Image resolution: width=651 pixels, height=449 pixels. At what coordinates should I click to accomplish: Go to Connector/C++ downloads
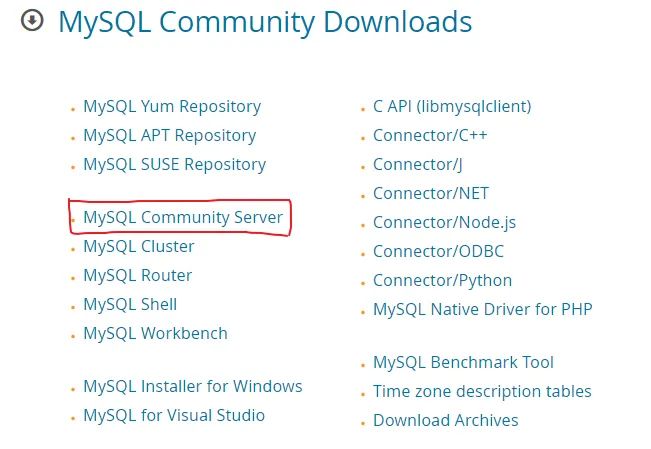point(430,136)
